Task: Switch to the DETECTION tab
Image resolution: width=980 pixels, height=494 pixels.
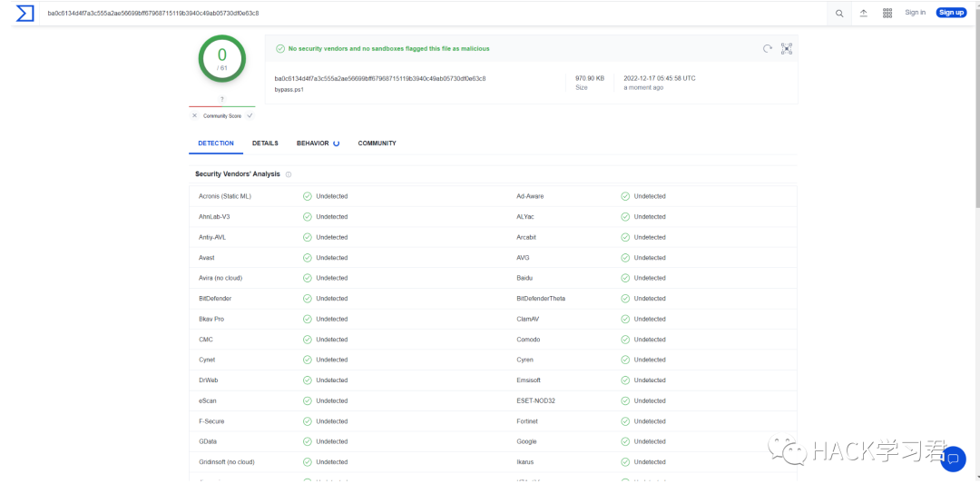Action: pyautogui.click(x=216, y=143)
